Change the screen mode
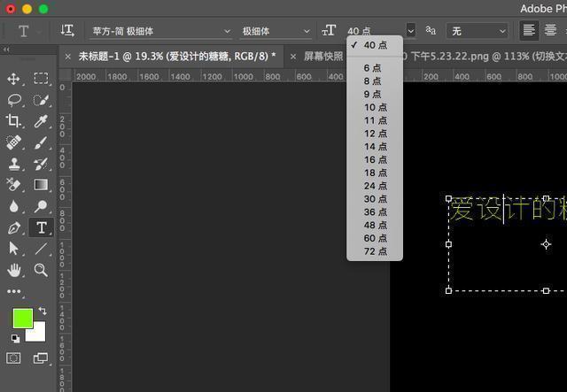The image size is (567, 392). point(41,358)
